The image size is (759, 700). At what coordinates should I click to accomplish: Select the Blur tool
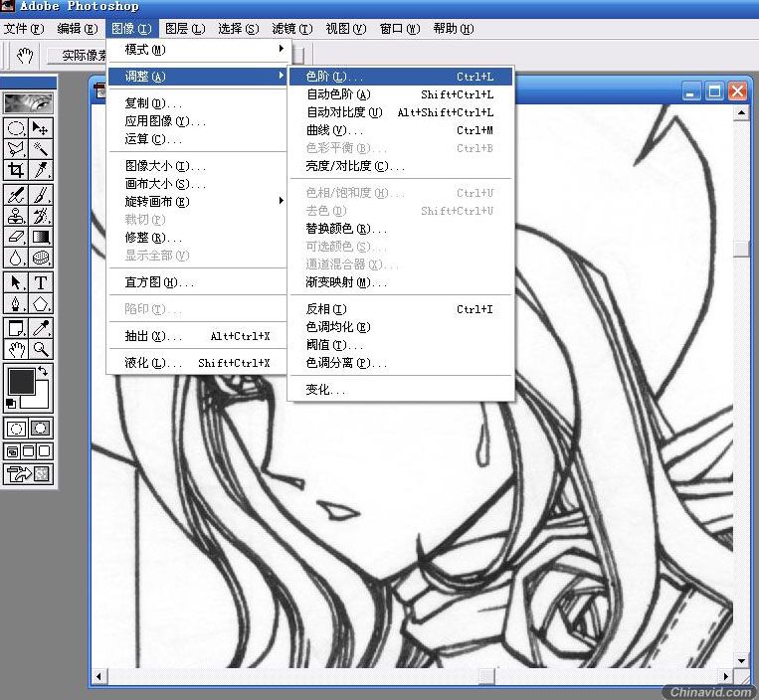[16, 258]
